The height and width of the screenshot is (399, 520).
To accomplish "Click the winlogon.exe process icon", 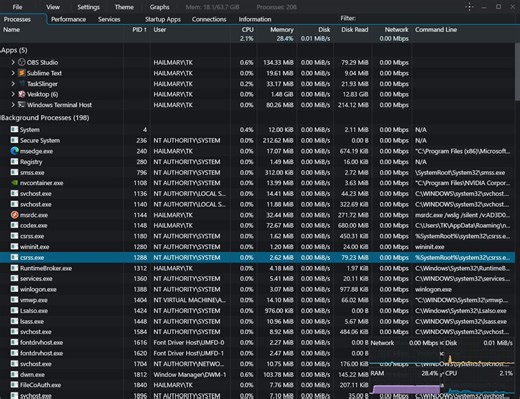I will coord(14,289).
